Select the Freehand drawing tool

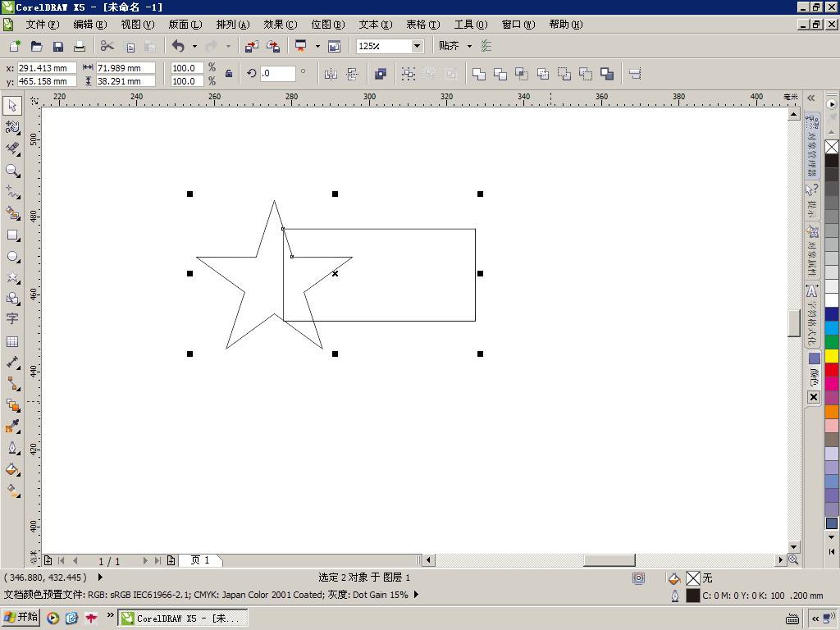(x=12, y=192)
